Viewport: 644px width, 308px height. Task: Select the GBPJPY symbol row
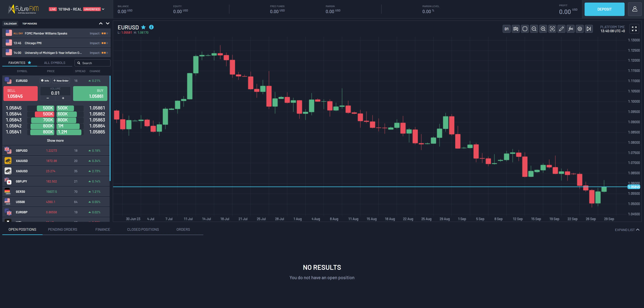click(x=56, y=182)
